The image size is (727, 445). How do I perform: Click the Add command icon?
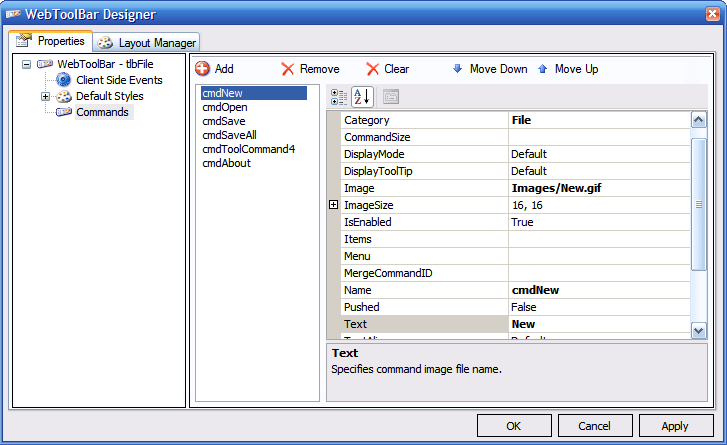(x=202, y=69)
